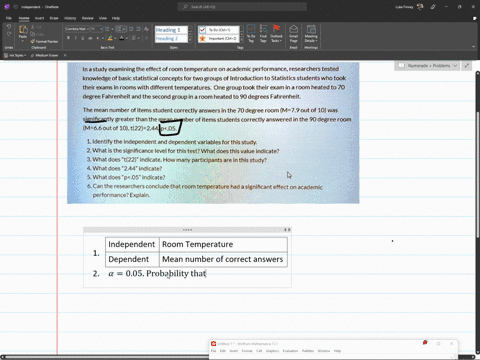
Task: Click the font color A button
Action: [121, 38]
